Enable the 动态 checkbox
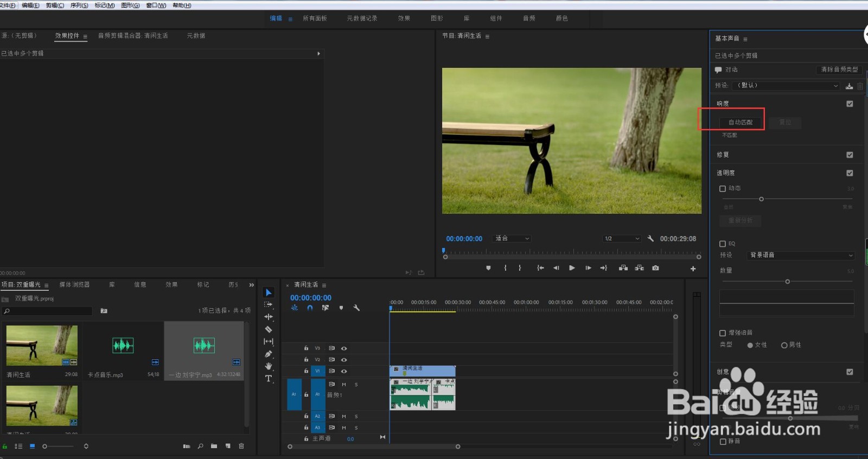Screen dimensions: 868x459 click(723, 188)
